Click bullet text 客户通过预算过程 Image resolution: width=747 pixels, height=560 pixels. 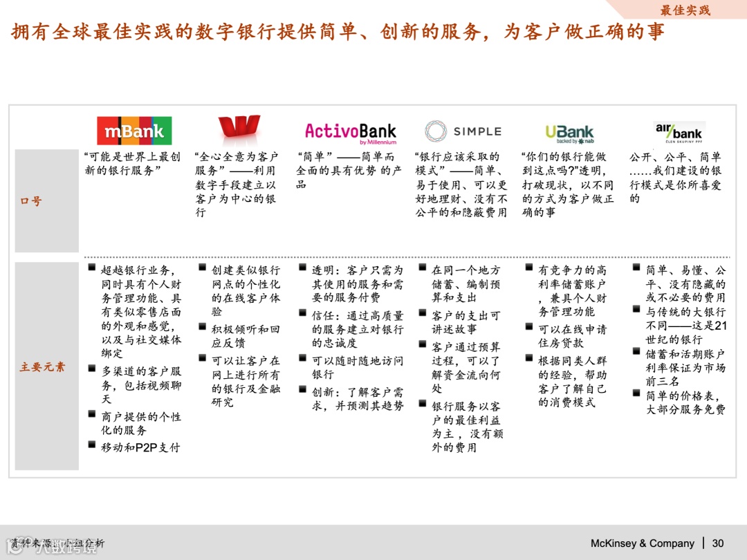point(466,368)
